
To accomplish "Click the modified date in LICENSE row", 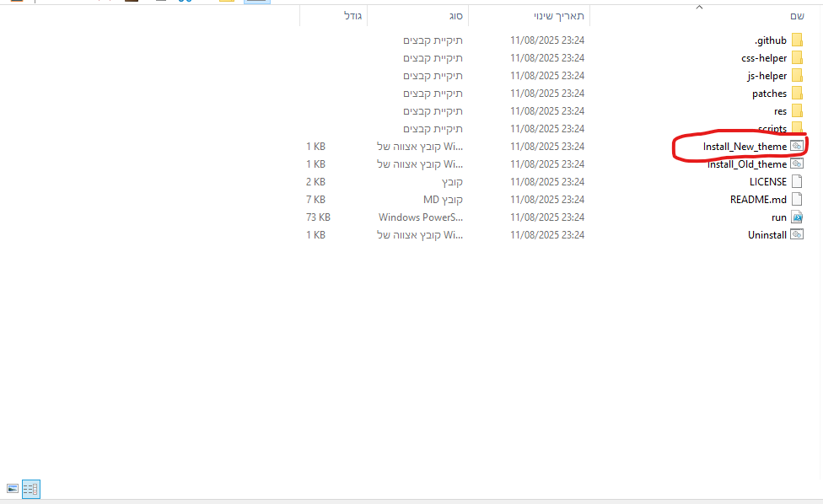I will coord(547,181).
